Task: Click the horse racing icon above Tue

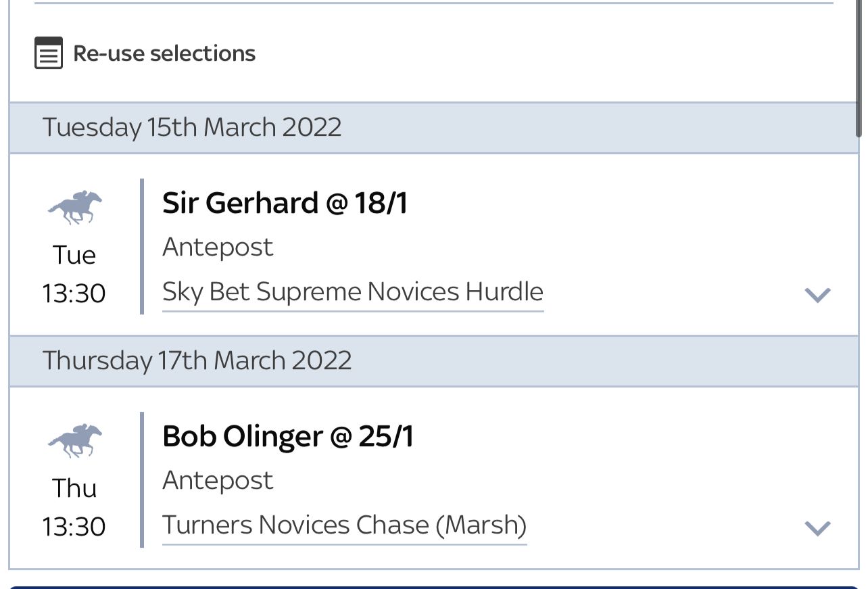Action: click(74, 207)
